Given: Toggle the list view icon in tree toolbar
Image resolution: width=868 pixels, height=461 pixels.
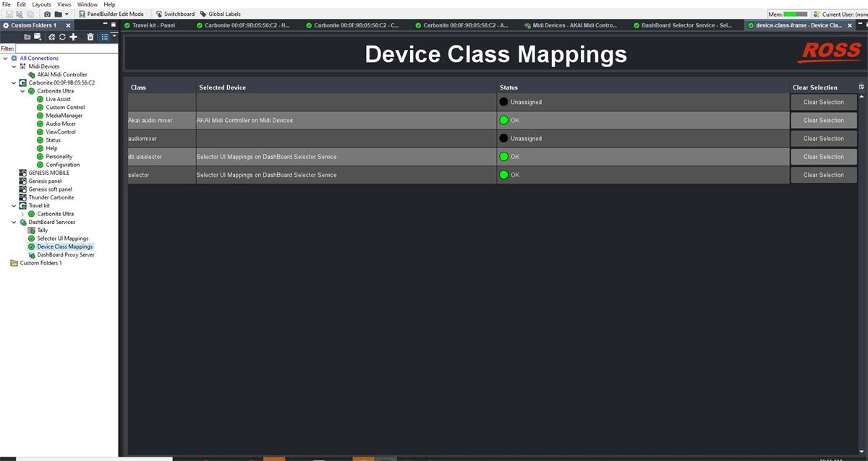Looking at the screenshot, I should pos(105,37).
